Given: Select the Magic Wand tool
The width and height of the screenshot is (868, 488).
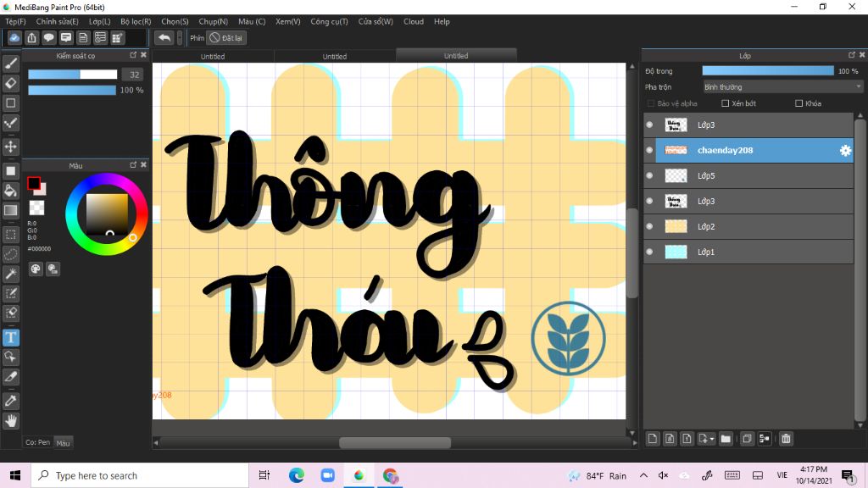Looking at the screenshot, I should pyautogui.click(x=10, y=274).
